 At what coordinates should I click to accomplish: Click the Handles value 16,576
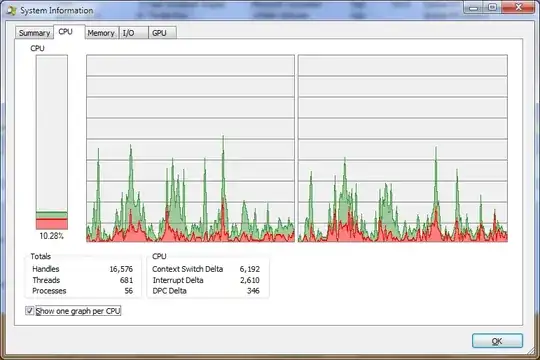point(121,269)
